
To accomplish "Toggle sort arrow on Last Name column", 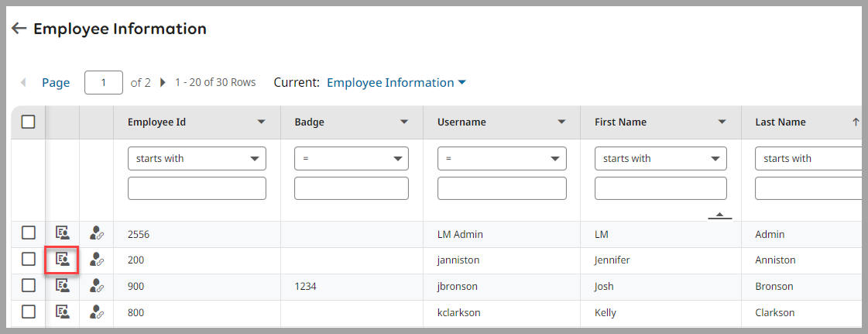I will pos(856,122).
